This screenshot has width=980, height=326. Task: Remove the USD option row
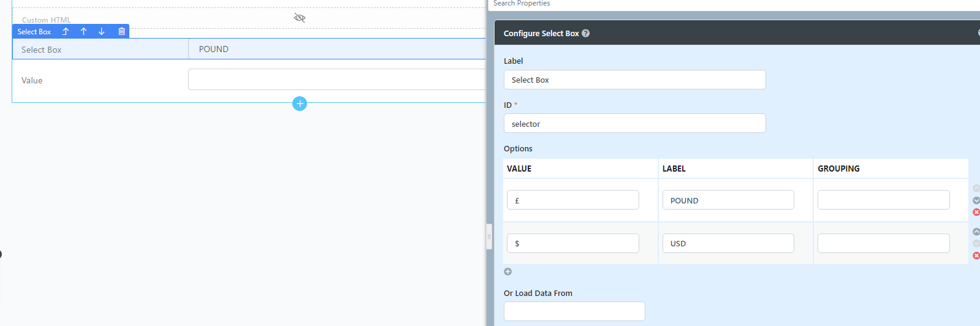pos(976,256)
